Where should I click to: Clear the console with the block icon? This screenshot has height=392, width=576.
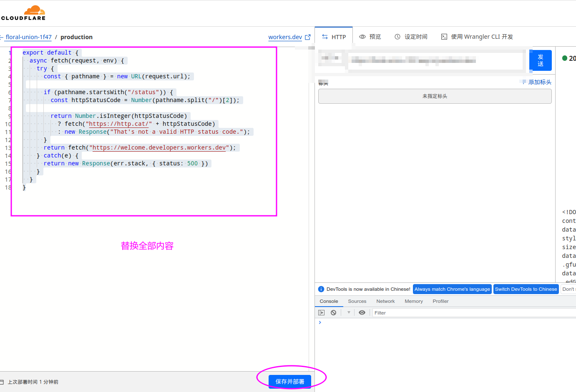[x=333, y=312]
